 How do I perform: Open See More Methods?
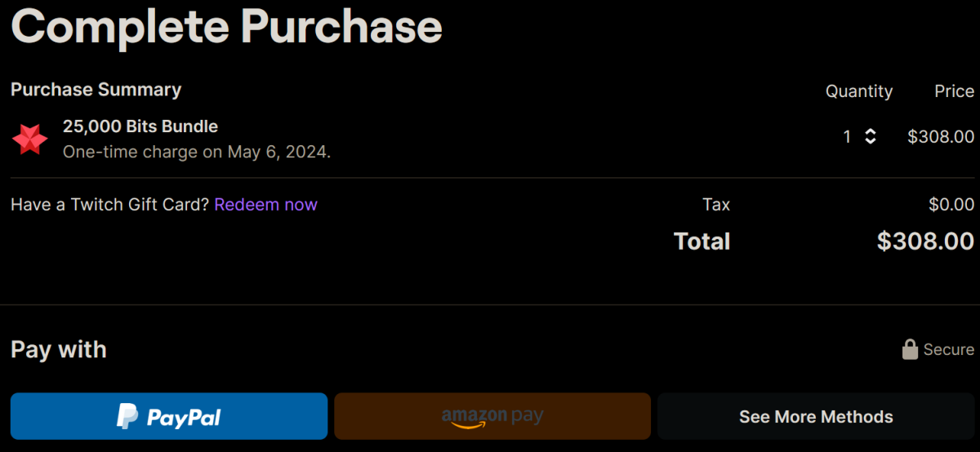pos(816,417)
